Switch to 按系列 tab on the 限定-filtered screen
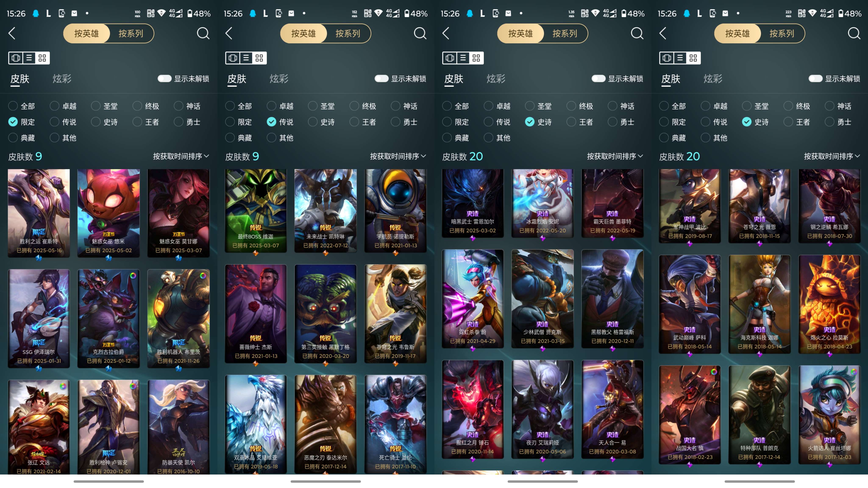The image size is (868, 488). point(131,33)
